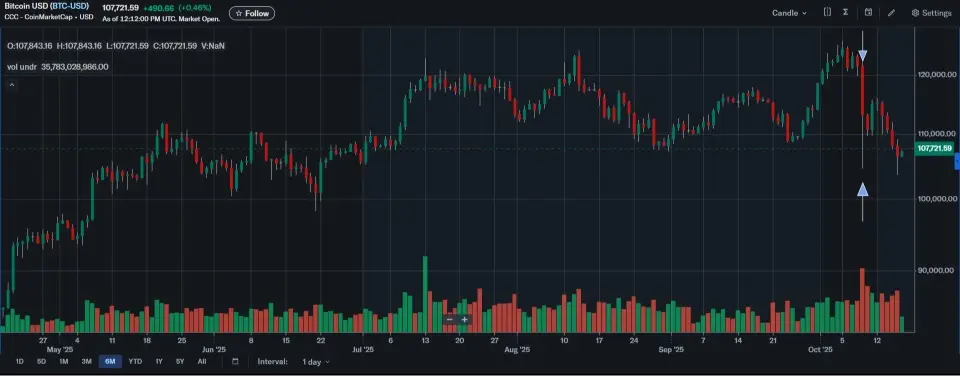Screen dimensions: 960x376
Task: Click the current price tag 107,721.59 on axis
Action: [x=934, y=148]
